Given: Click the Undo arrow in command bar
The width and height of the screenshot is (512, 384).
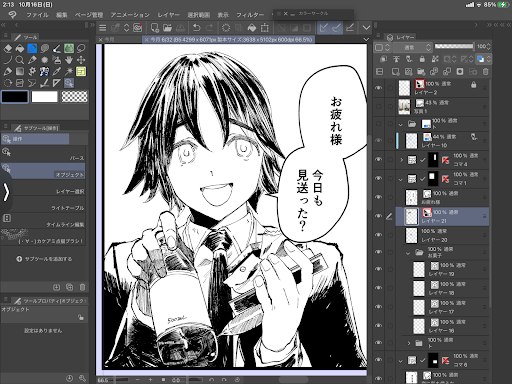Looking at the screenshot, I should (197, 28).
